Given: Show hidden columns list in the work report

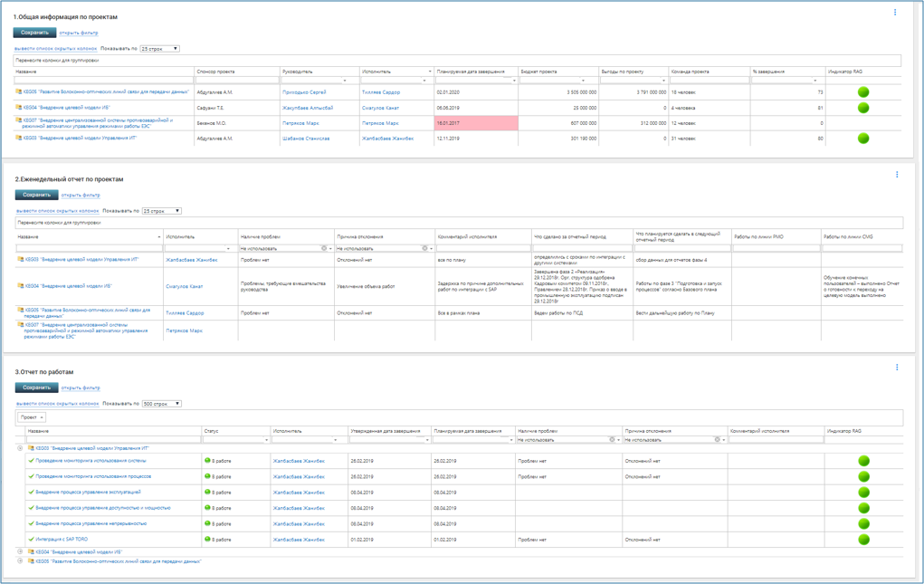Looking at the screenshot, I should coord(58,404).
